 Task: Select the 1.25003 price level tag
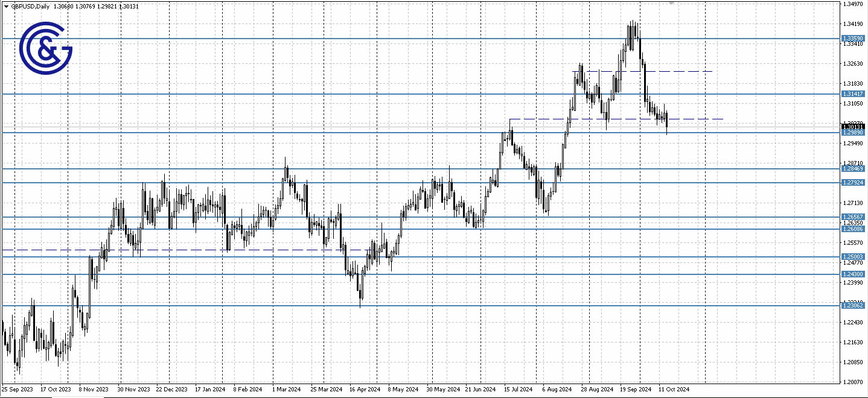tap(854, 256)
